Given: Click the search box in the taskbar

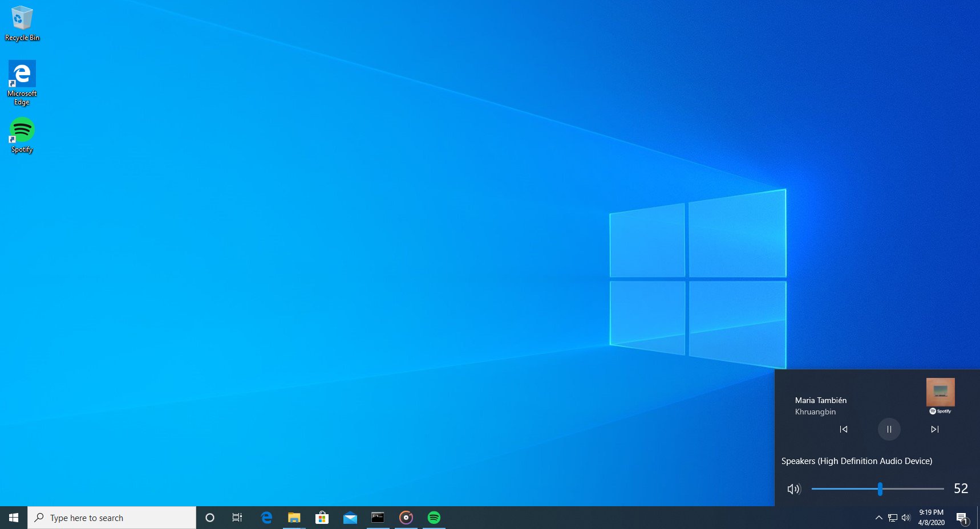Looking at the screenshot, I should click(111, 518).
